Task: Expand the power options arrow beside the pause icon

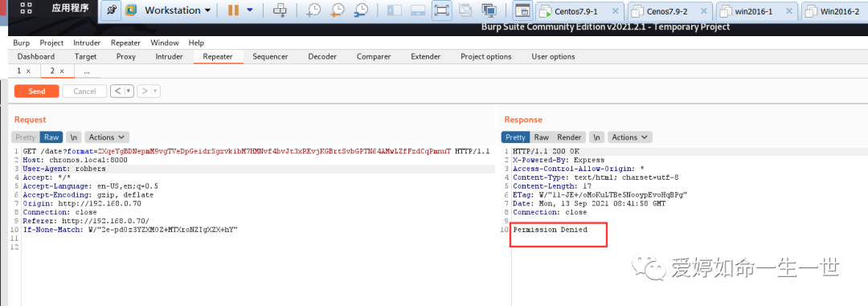Action: pyautogui.click(x=250, y=10)
